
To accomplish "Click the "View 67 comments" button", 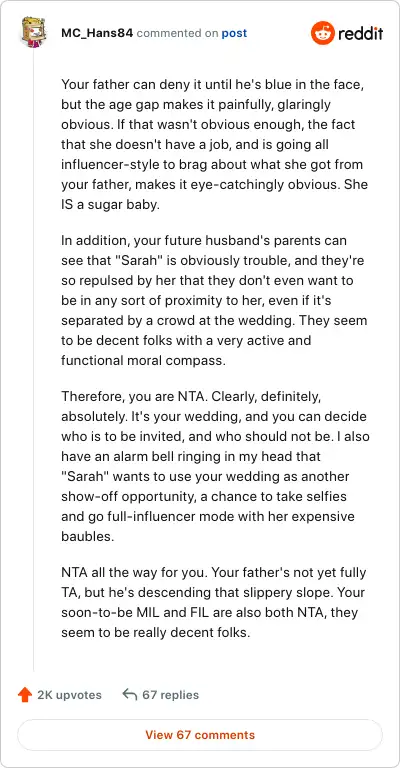I will (200, 735).
